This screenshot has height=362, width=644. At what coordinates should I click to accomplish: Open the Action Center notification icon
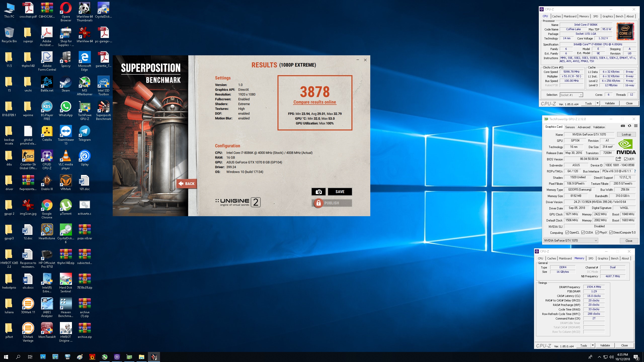click(x=636, y=357)
